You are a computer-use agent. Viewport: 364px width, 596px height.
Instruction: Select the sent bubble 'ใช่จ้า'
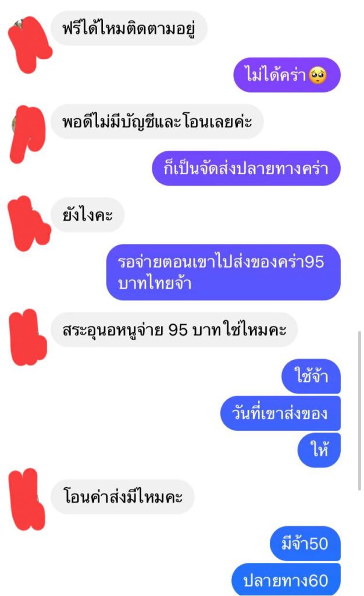click(311, 377)
